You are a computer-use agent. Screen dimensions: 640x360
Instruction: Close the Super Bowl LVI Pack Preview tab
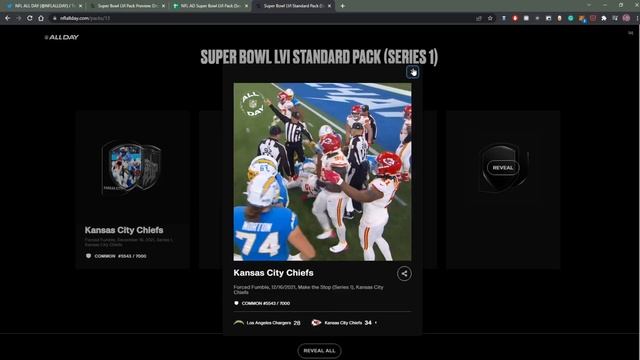coord(163,6)
